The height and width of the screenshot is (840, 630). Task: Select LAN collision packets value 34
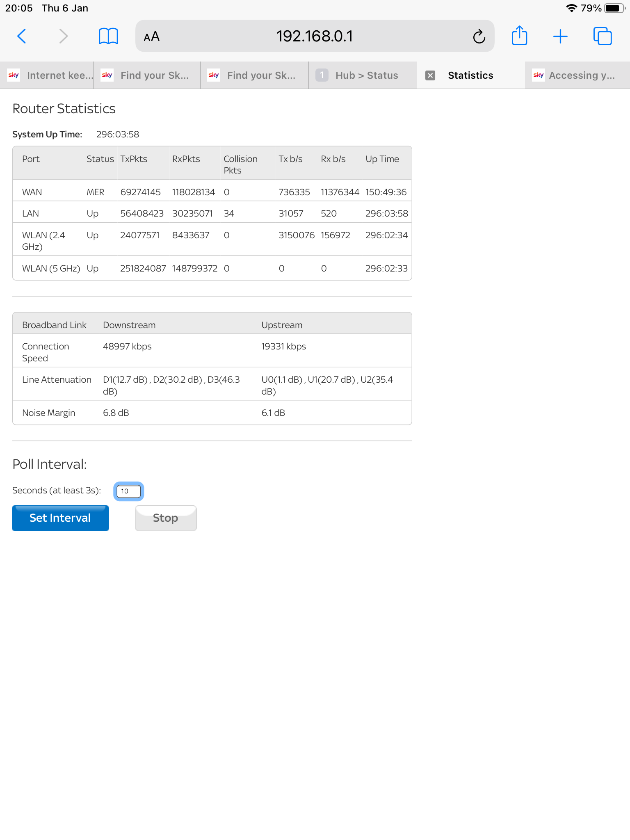pos(229,214)
